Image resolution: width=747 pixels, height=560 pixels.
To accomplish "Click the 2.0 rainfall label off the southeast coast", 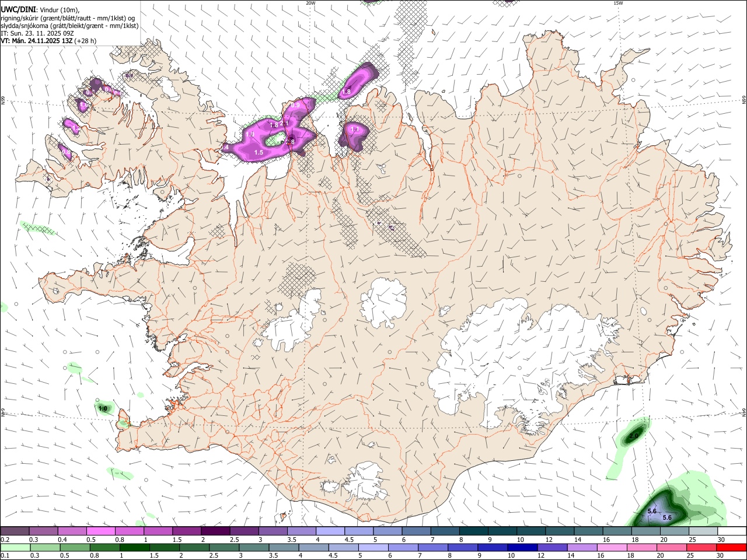I will coord(635,436).
